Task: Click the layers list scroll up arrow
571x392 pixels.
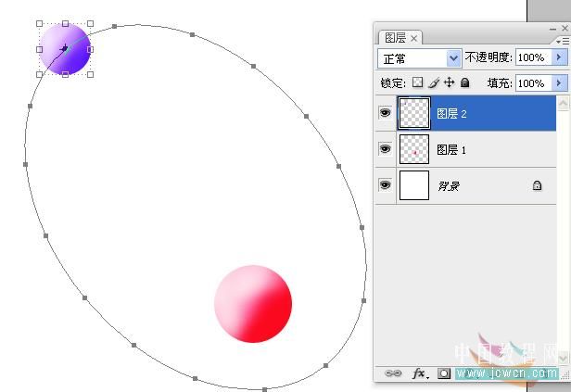Action: click(563, 103)
